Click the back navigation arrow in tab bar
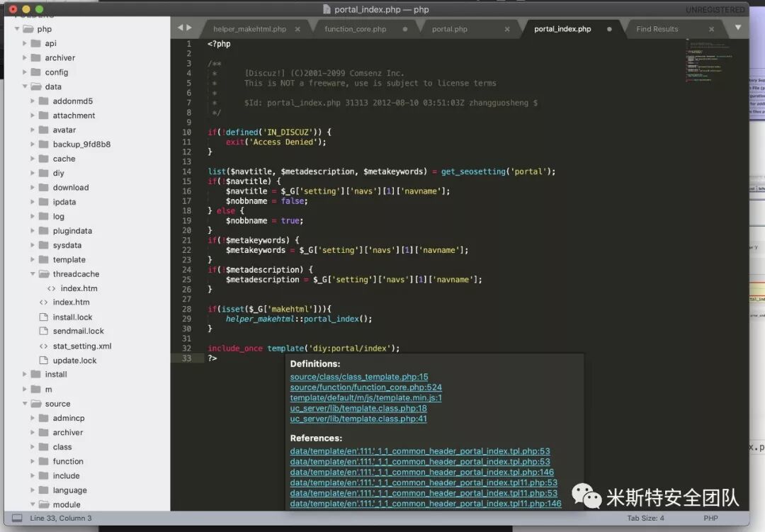Image resolution: width=765 pixels, height=532 pixels. 180,28
